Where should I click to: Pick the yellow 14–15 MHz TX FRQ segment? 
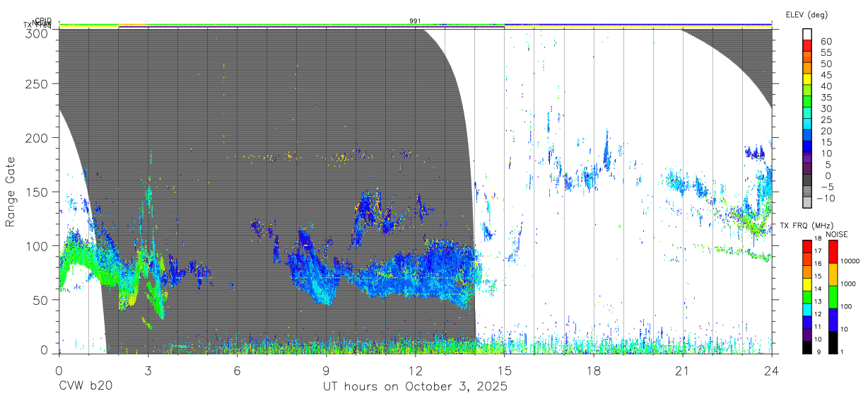click(807, 284)
